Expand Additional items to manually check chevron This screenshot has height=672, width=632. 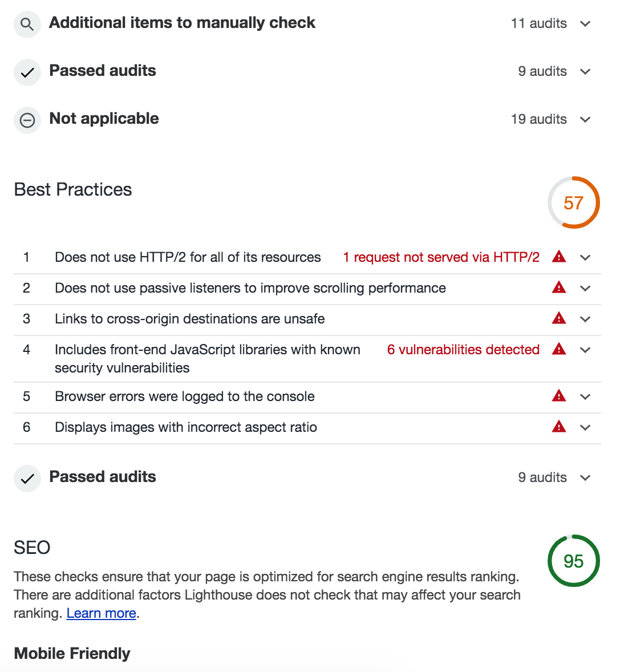585,23
